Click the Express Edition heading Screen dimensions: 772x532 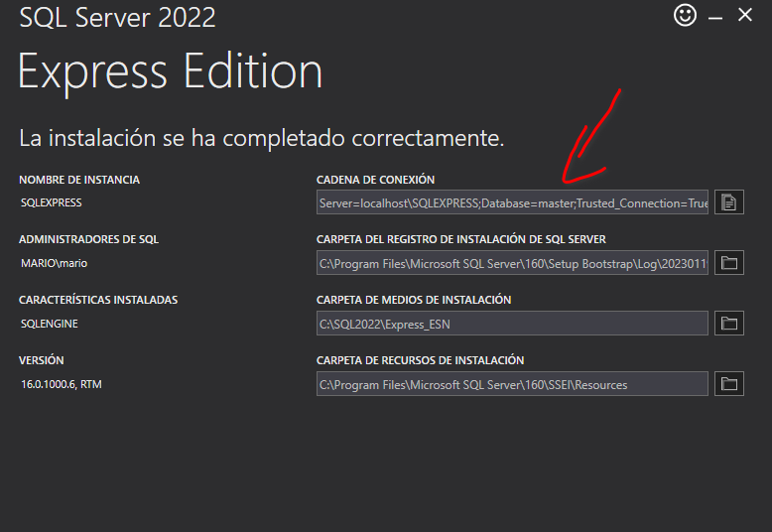coord(171,72)
